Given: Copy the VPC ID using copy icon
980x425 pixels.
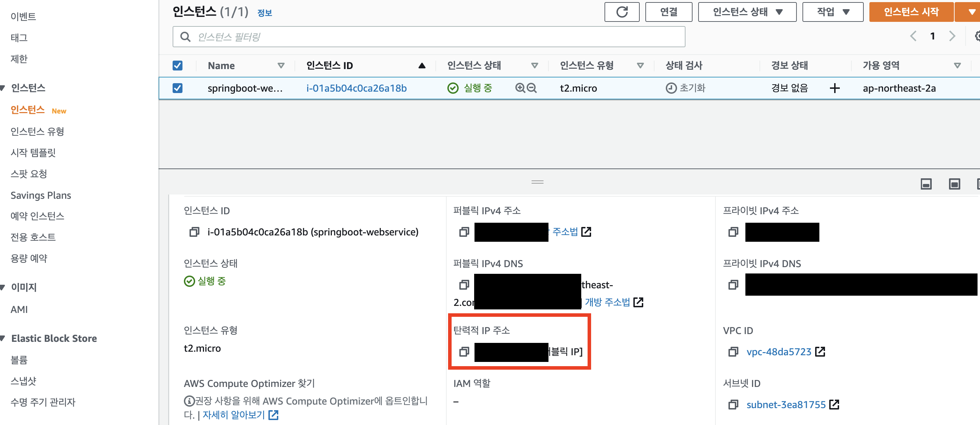Looking at the screenshot, I should point(733,352).
